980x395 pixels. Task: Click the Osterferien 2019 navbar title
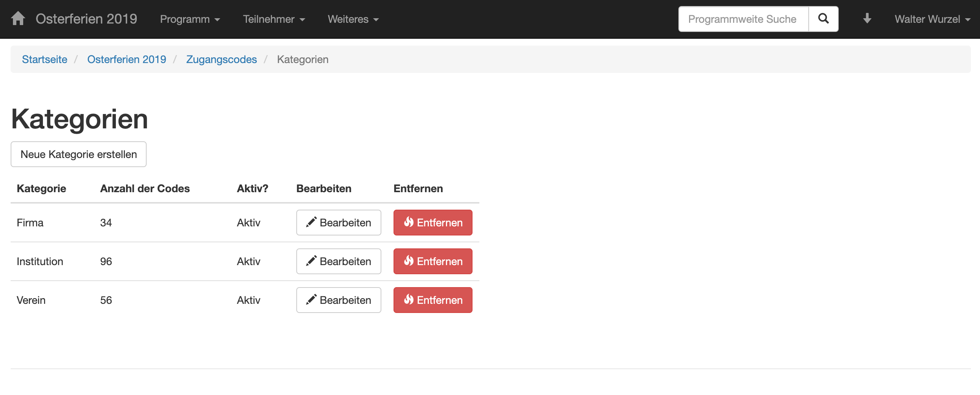click(86, 19)
